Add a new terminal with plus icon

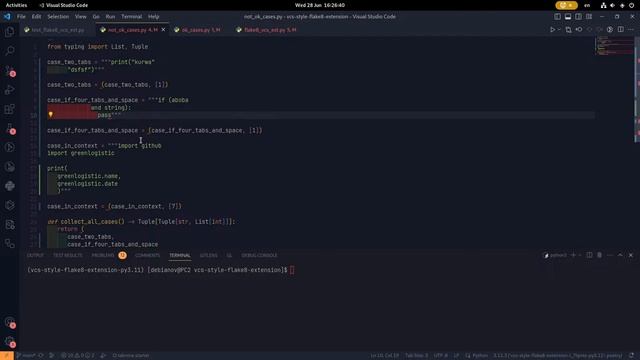pos(573,255)
